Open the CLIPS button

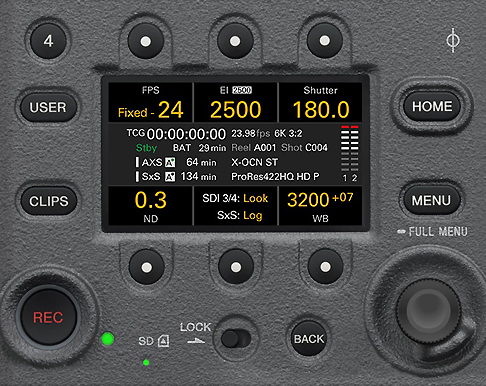[x=49, y=201]
